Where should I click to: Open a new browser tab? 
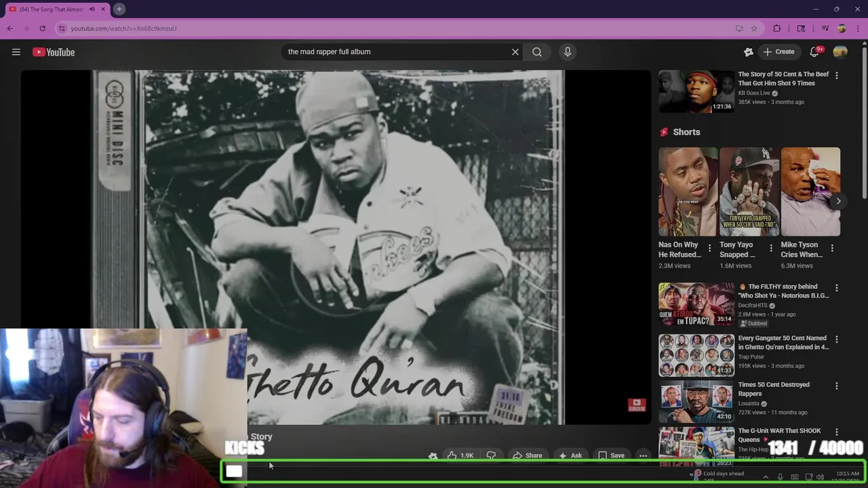pos(119,9)
